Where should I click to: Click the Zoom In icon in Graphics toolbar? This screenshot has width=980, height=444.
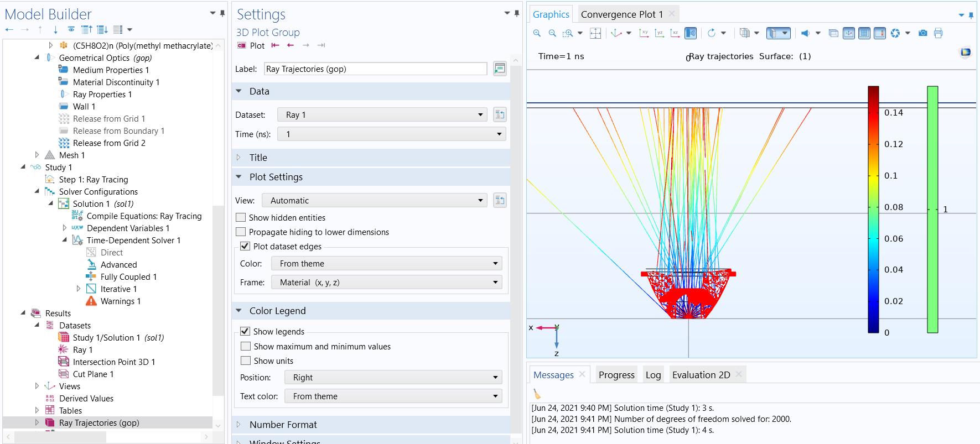pyautogui.click(x=537, y=33)
